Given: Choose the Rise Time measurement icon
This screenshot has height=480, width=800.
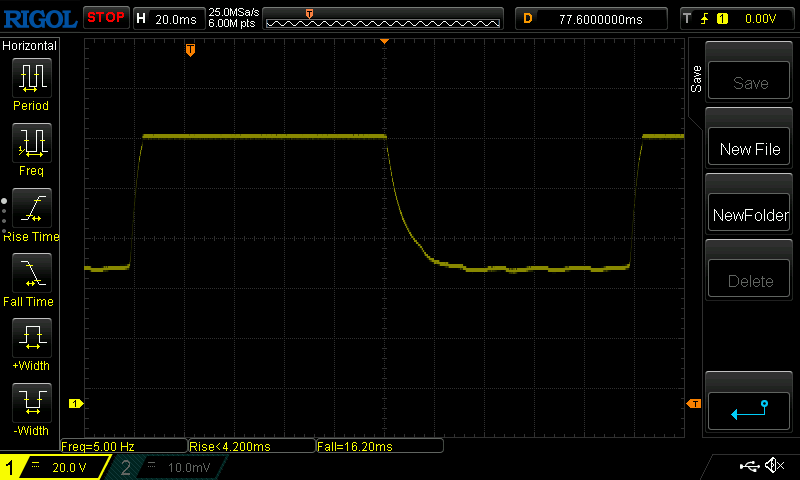Looking at the screenshot, I should [x=31, y=207].
